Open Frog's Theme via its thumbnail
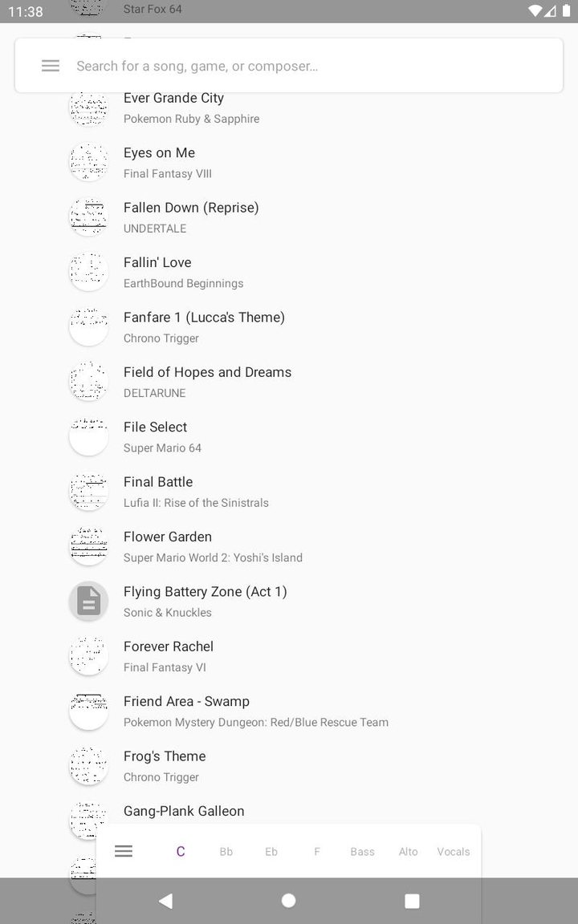This screenshot has height=924, width=578. point(88,765)
